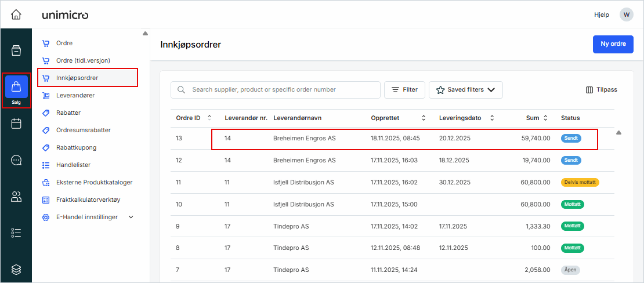Open the archive box icon in left rail
The image size is (644, 283).
(16, 50)
